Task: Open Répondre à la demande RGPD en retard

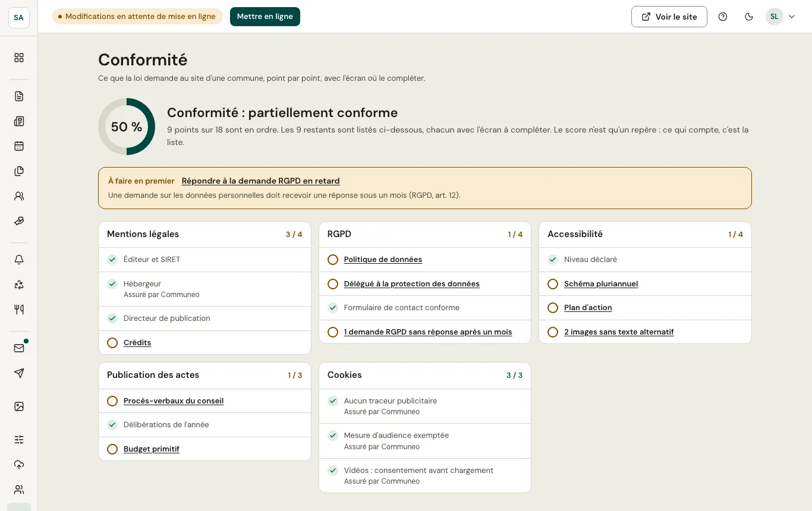Action: [x=261, y=181]
